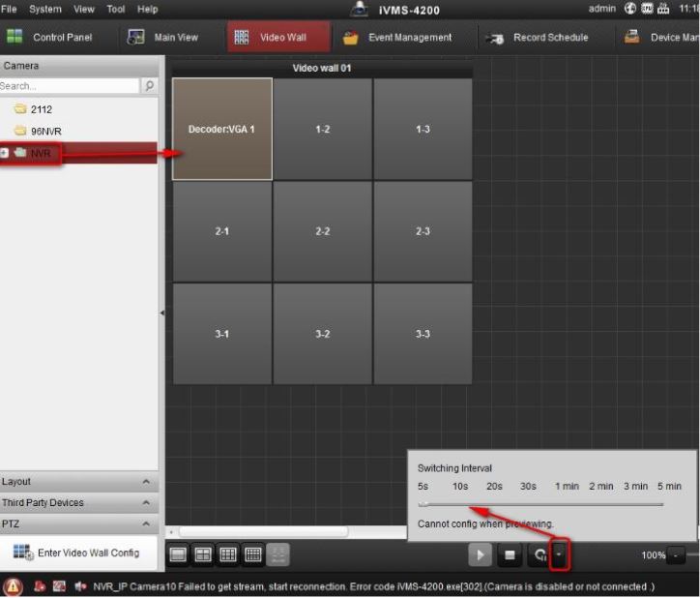The height and width of the screenshot is (598, 700).
Task: Start cycle decoding refresh icon
Action: tap(540, 554)
